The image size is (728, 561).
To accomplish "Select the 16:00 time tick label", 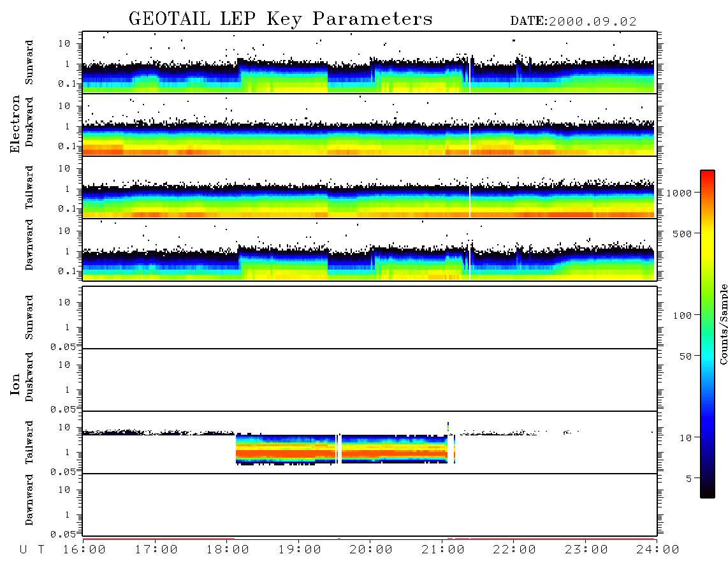I will tap(84, 550).
